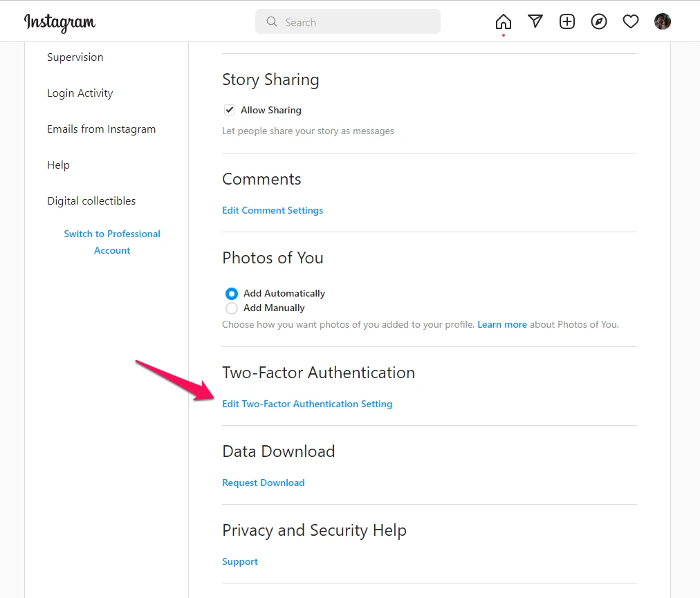The height and width of the screenshot is (598, 700).
Task: Click the Instagram logo
Action: (60, 22)
